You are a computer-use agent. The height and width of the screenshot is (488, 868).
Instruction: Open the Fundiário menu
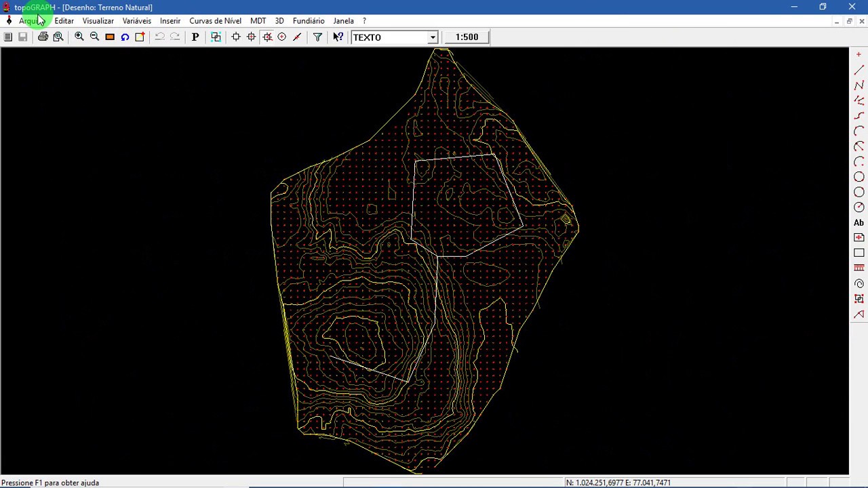[x=309, y=21]
